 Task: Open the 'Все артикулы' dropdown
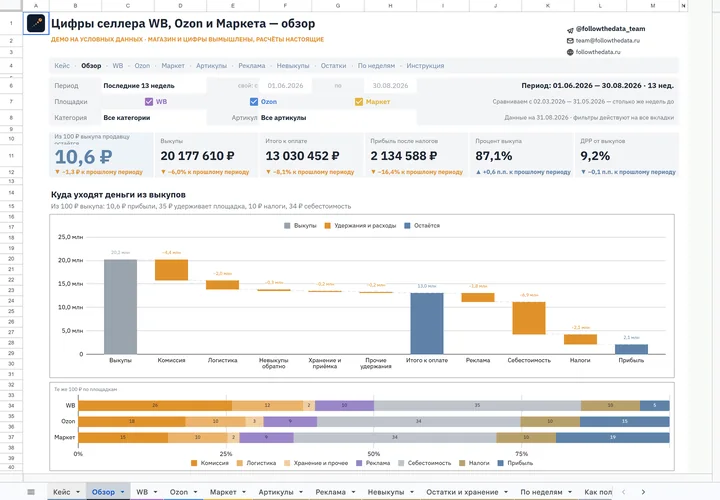[338, 118]
